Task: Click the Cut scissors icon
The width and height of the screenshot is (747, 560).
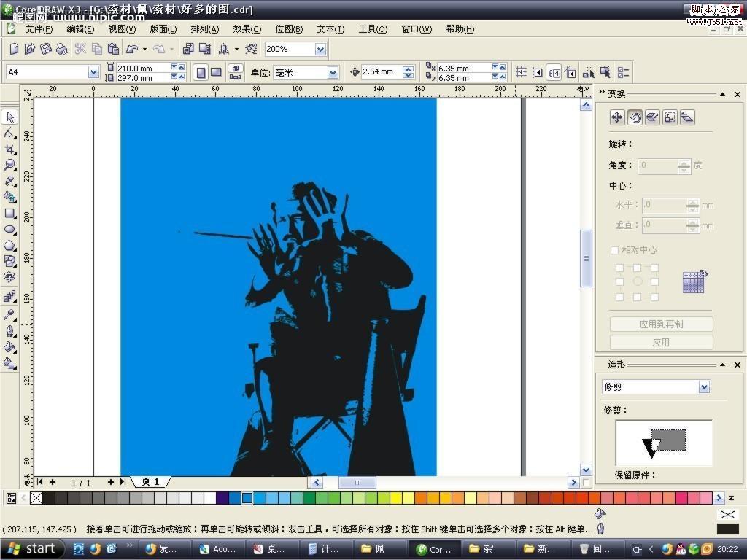Action: point(80,49)
